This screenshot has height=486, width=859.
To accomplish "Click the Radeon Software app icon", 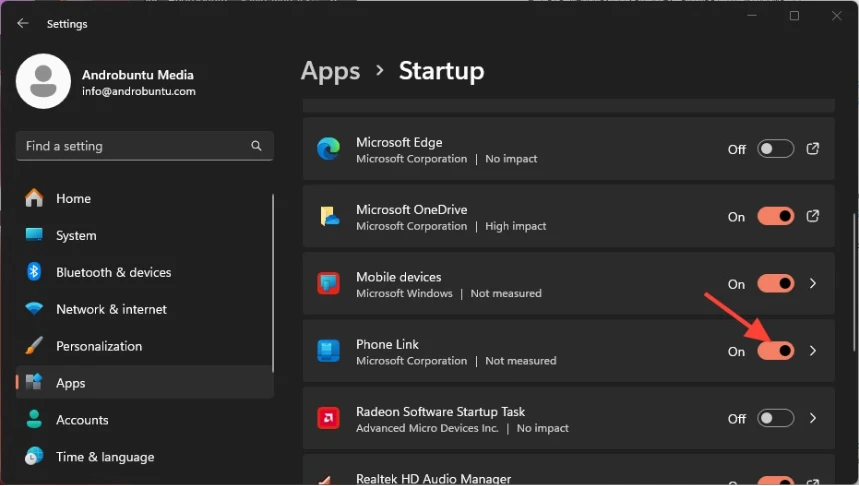I will click(x=328, y=419).
